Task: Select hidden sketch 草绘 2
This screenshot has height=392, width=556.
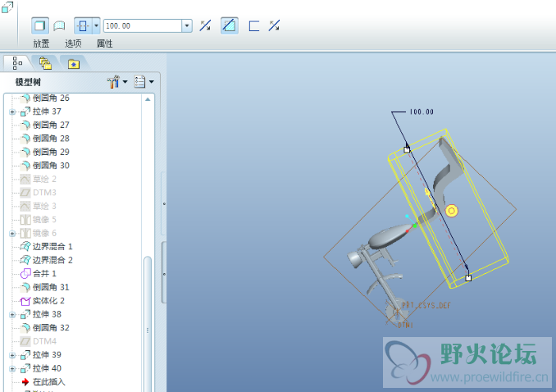Action: (44, 179)
